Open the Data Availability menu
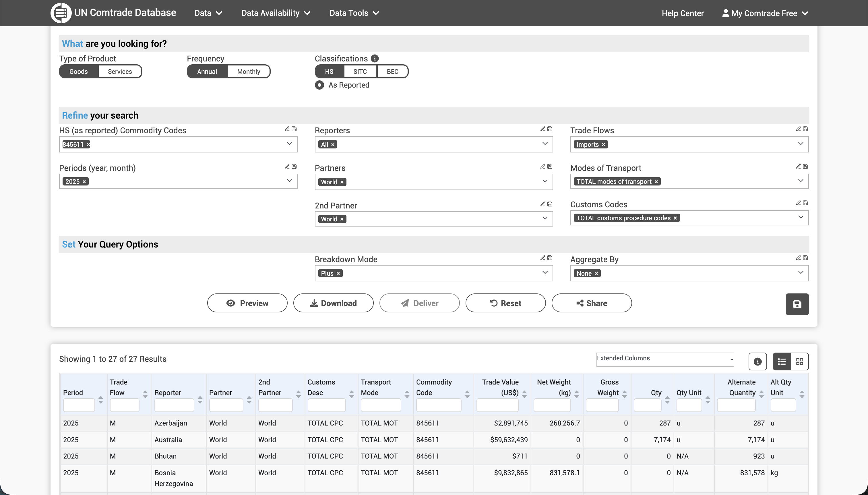Image resolution: width=868 pixels, height=495 pixels. pyautogui.click(x=276, y=13)
